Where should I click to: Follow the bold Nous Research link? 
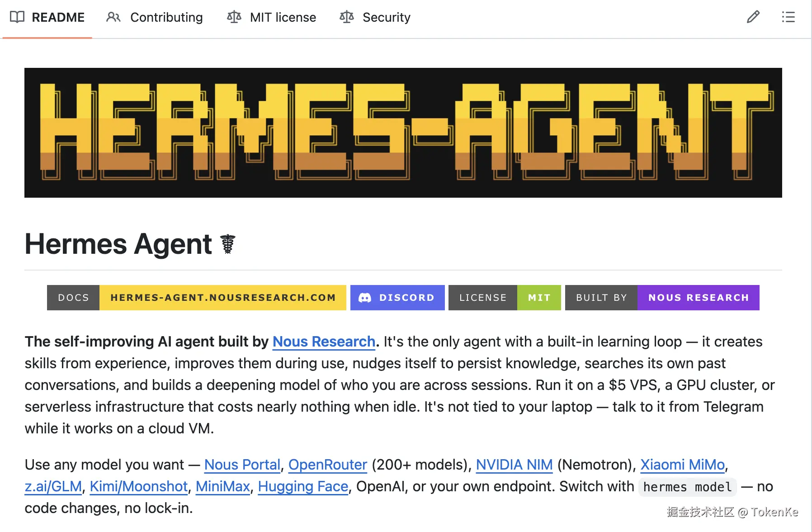324,342
